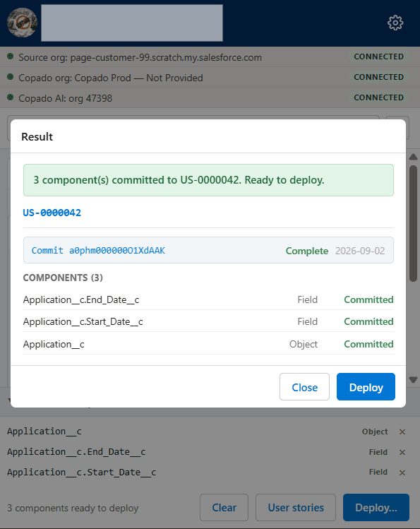420x529 pixels.
Task: Click the Copado AI status dot
Action: (x=11, y=97)
